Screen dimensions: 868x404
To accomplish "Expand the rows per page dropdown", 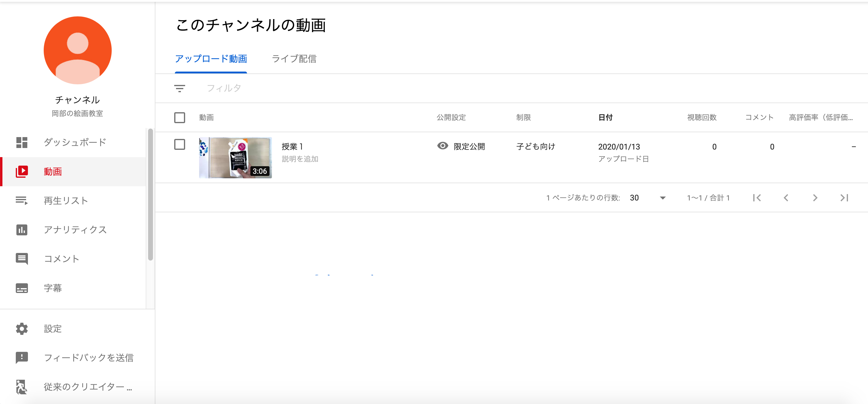I will [663, 198].
